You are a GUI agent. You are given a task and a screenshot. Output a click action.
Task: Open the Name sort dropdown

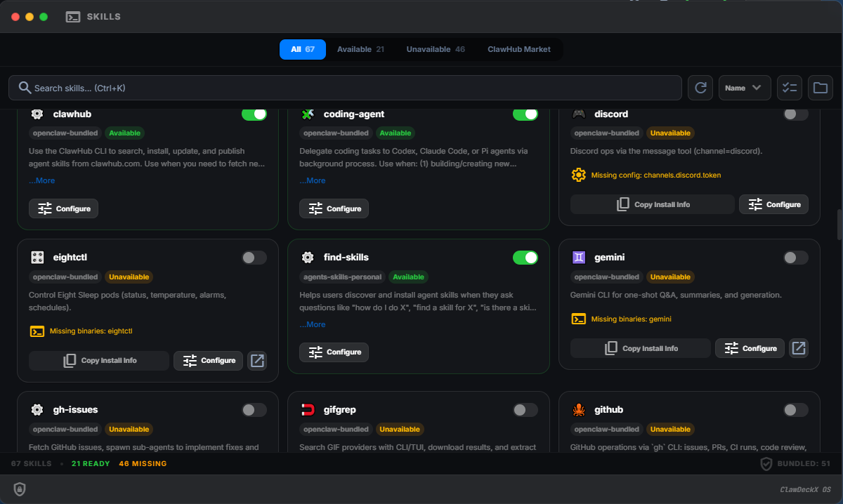tap(744, 88)
